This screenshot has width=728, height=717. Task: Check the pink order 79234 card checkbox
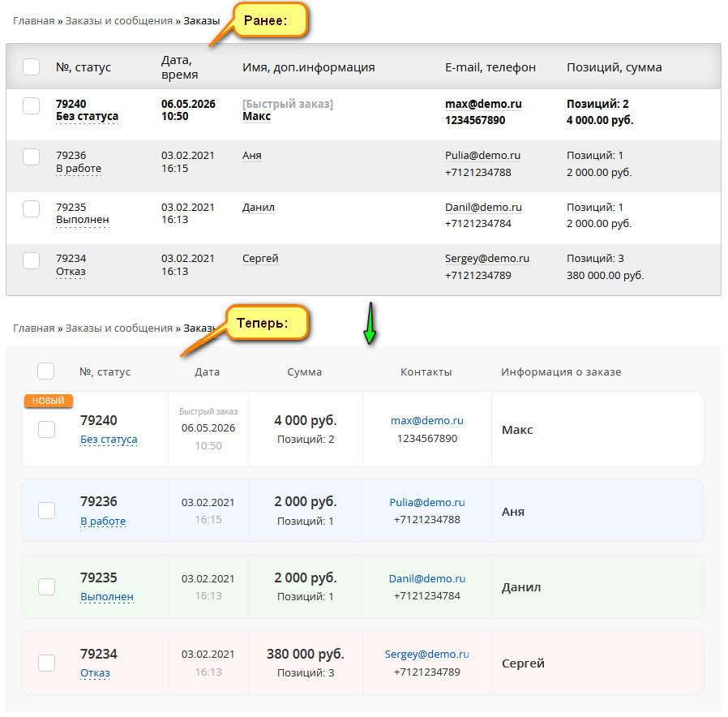coord(46,663)
